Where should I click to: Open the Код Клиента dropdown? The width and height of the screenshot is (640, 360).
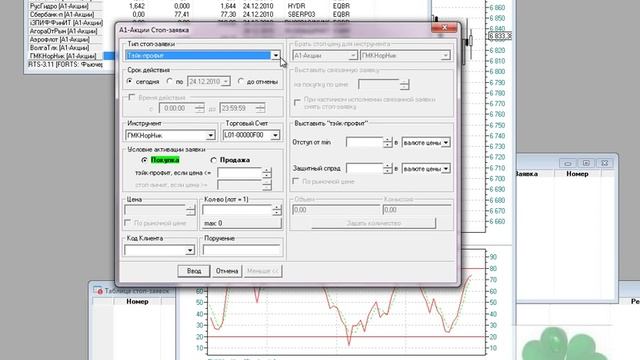point(190,250)
